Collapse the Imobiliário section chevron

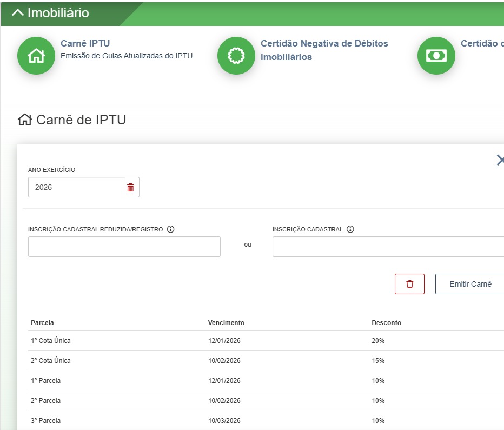(17, 13)
